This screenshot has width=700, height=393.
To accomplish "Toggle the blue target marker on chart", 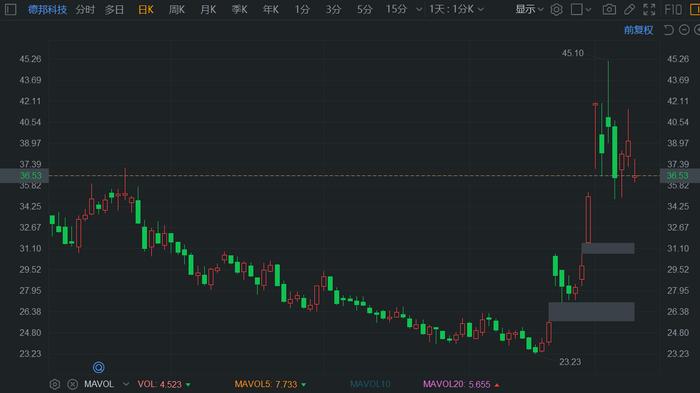I will (x=99, y=367).
